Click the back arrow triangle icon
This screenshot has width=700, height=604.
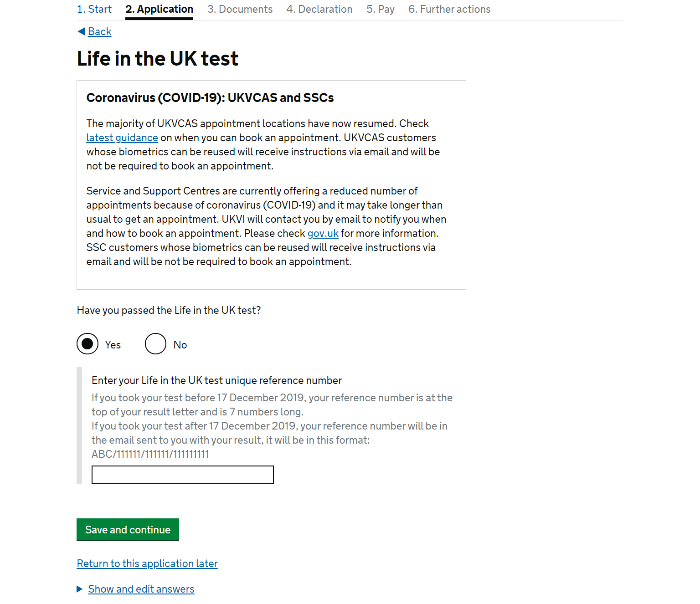(x=81, y=31)
